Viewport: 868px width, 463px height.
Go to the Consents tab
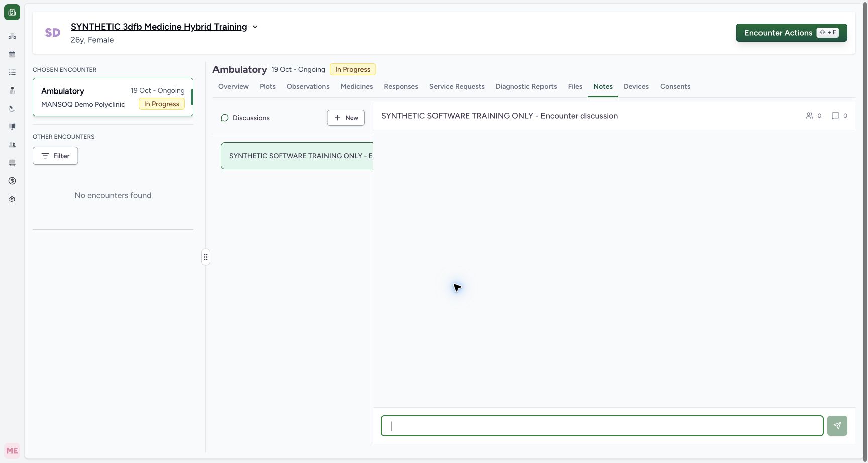(x=675, y=87)
